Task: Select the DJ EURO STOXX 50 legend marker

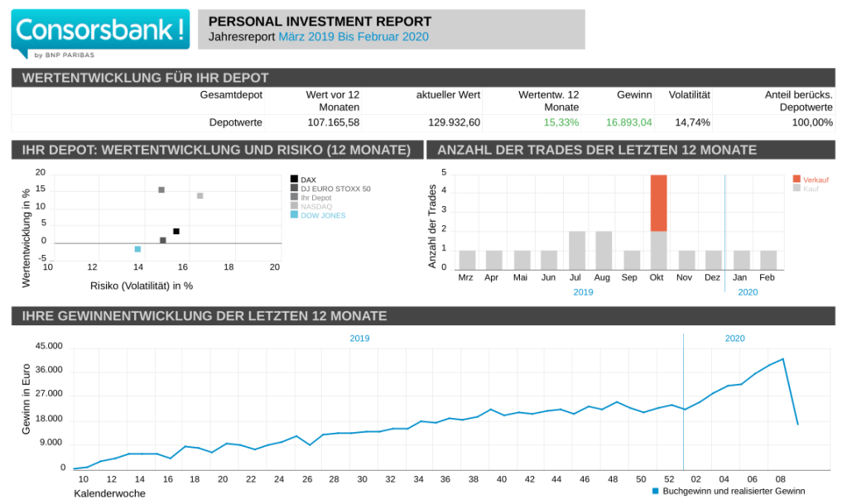Action: point(294,189)
